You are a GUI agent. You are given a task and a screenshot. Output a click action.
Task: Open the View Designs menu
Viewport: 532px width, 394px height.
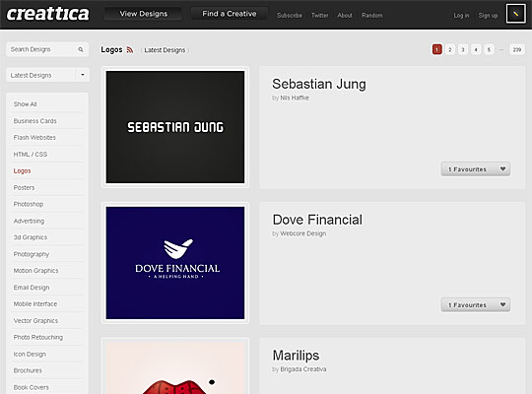pyautogui.click(x=143, y=14)
